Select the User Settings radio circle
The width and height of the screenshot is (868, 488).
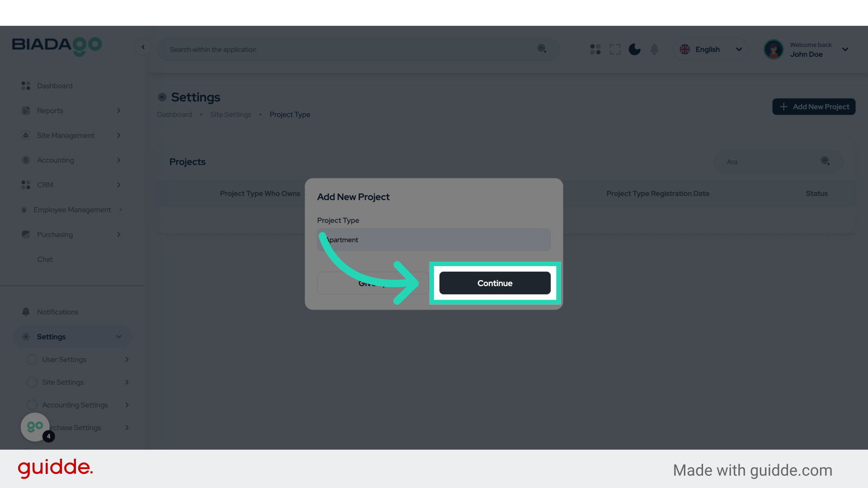(x=32, y=360)
